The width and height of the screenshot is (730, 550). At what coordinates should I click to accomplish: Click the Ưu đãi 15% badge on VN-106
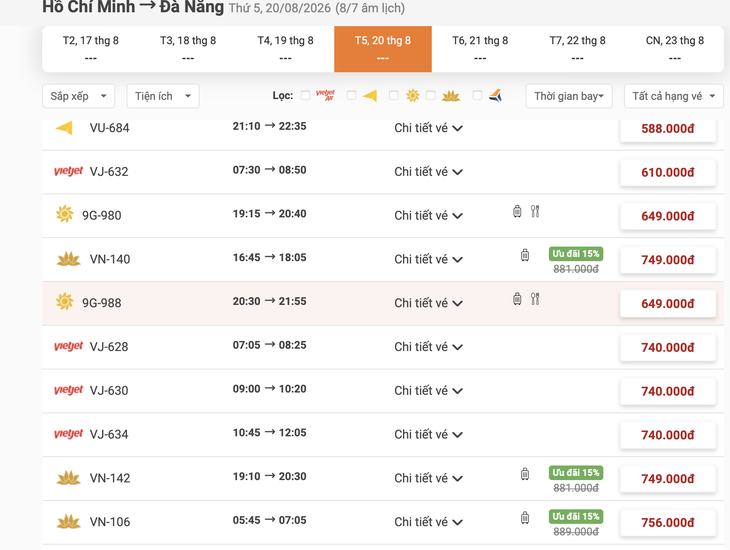pos(576,516)
